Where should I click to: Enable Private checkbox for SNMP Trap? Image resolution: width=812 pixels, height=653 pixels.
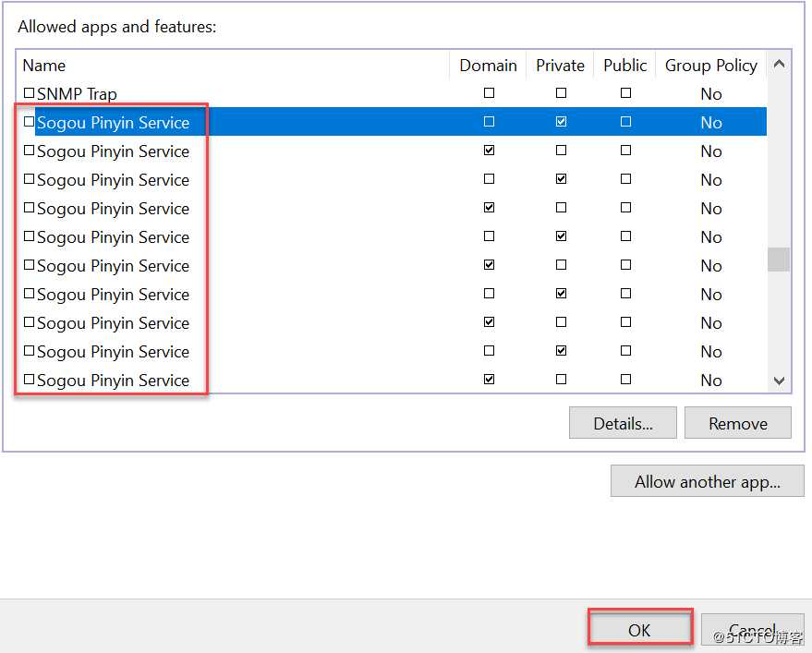(x=561, y=93)
